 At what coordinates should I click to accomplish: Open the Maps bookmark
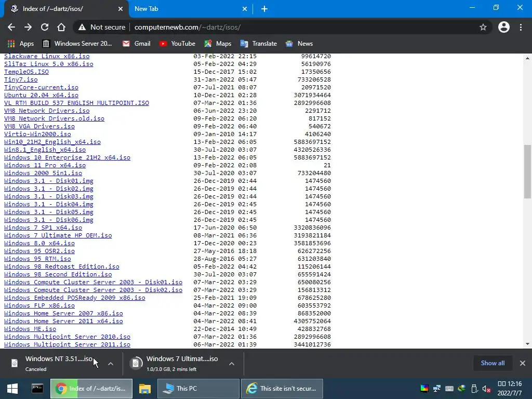pos(218,44)
